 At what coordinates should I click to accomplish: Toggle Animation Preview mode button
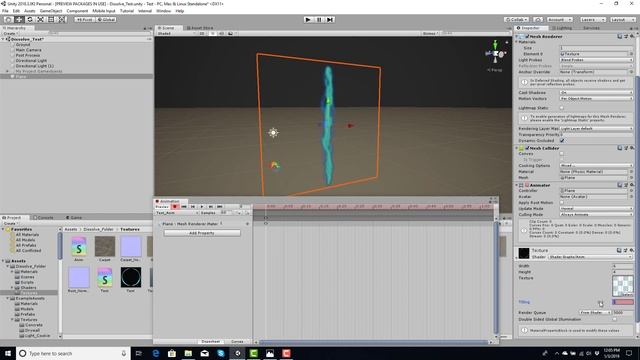[x=162, y=207]
